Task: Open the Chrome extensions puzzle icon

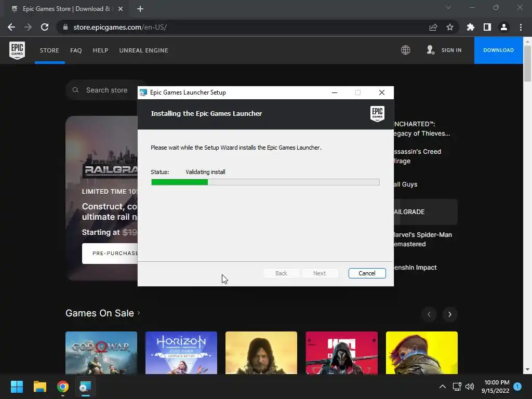Action: tap(471, 27)
